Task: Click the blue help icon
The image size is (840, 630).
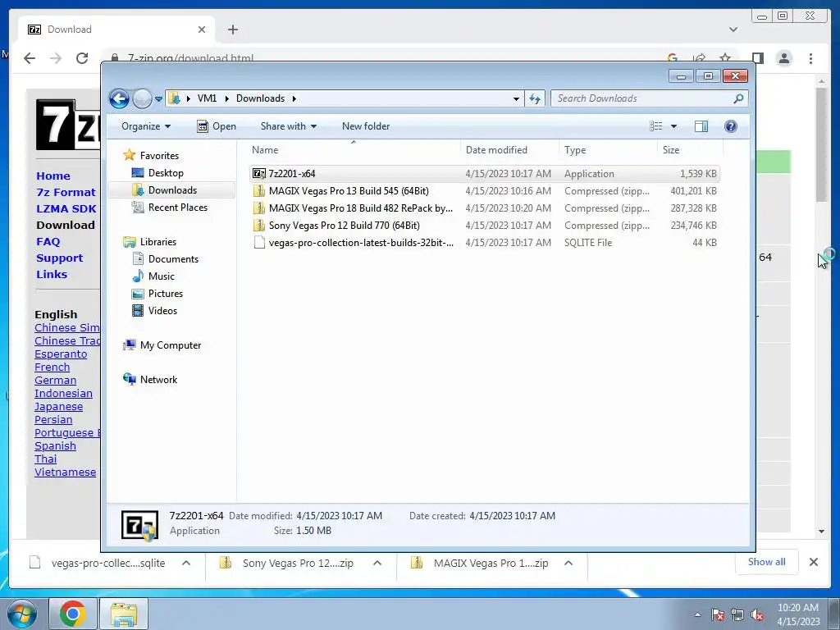Action: click(731, 126)
